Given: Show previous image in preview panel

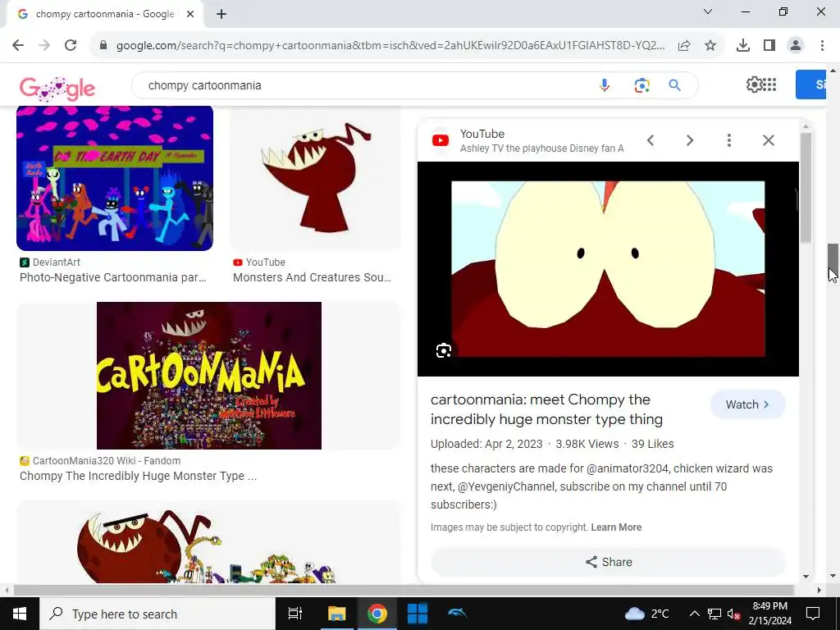Looking at the screenshot, I should point(651,140).
